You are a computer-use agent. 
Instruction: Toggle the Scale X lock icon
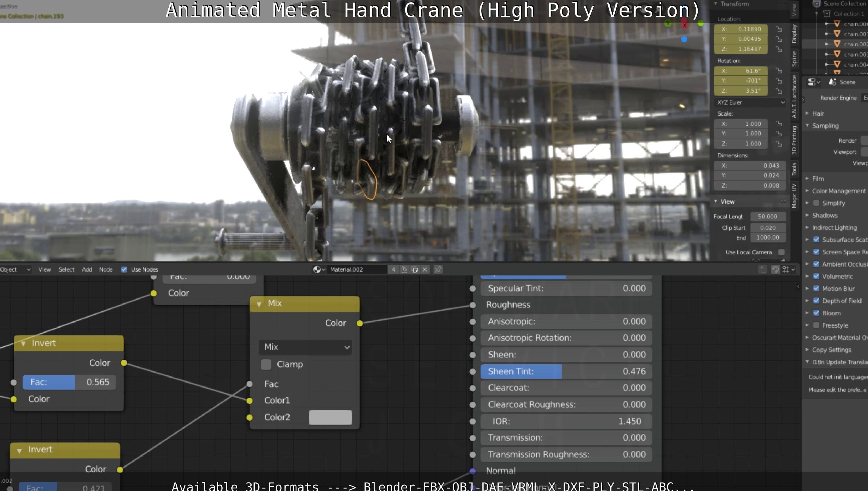(779, 124)
